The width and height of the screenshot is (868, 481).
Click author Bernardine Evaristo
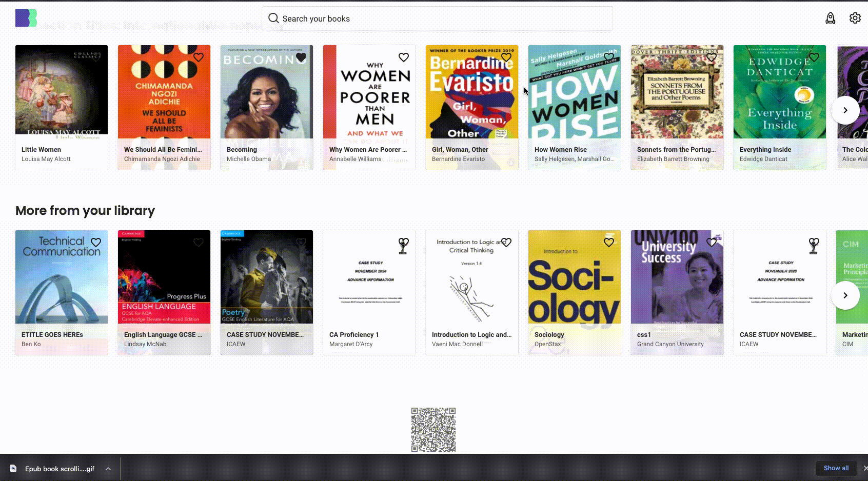point(458,159)
